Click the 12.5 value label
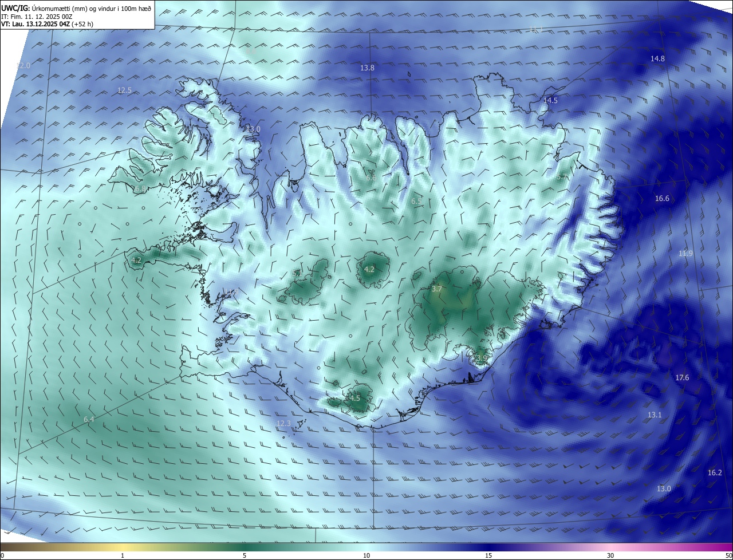The width and height of the screenshot is (733, 560). 124,90
